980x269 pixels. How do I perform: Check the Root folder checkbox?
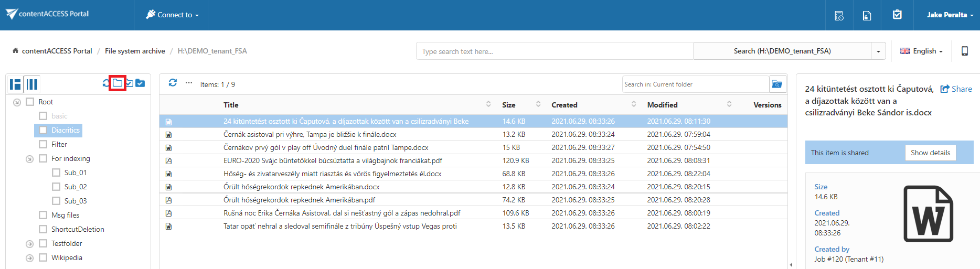click(30, 102)
